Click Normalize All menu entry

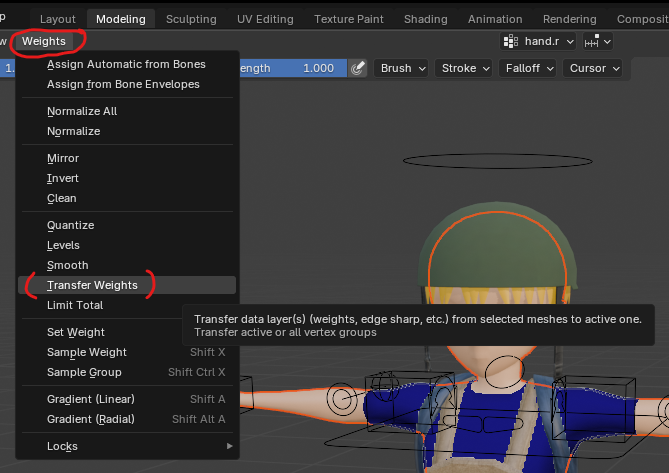tap(82, 111)
